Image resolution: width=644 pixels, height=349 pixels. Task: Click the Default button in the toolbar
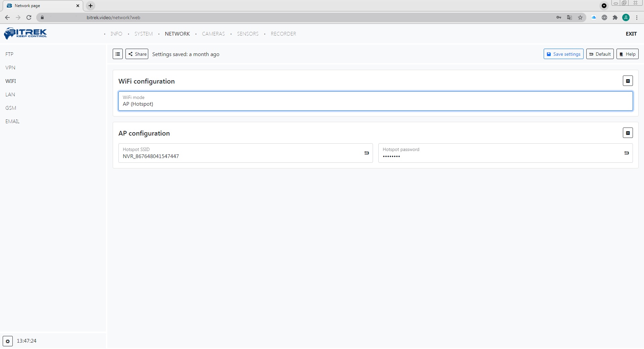tap(600, 54)
